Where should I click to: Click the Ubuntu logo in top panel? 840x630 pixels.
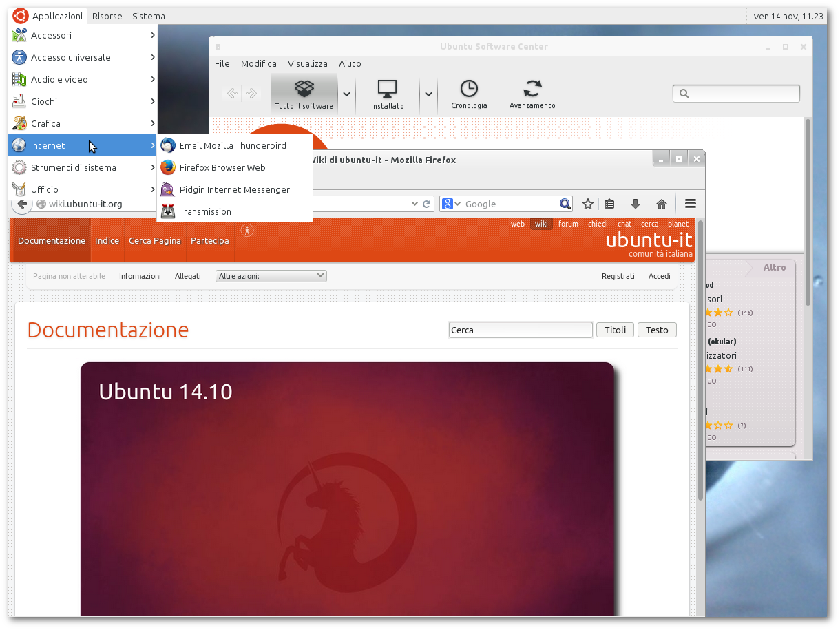click(20, 16)
